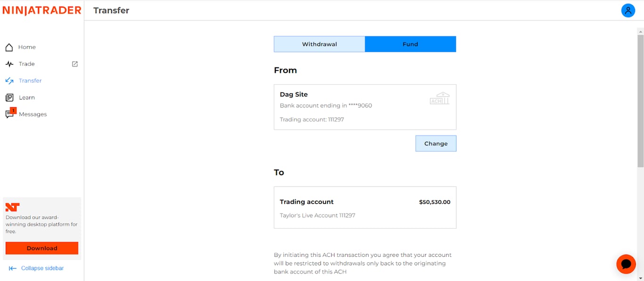
Task: Select the Fund tab
Action: pos(410,44)
